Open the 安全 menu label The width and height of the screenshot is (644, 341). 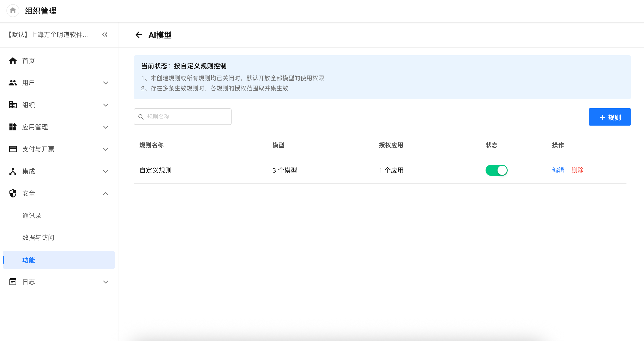(x=28, y=193)
